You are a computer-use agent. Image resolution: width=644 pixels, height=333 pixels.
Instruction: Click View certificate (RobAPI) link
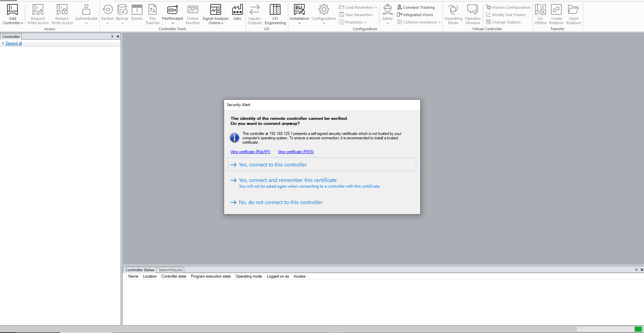point(250,152)
